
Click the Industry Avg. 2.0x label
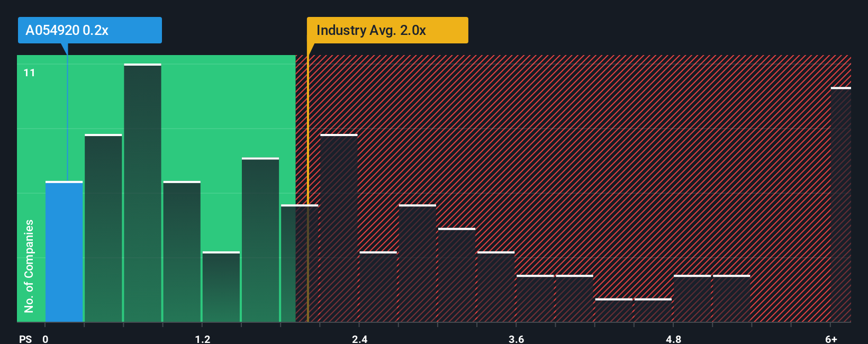387,30
